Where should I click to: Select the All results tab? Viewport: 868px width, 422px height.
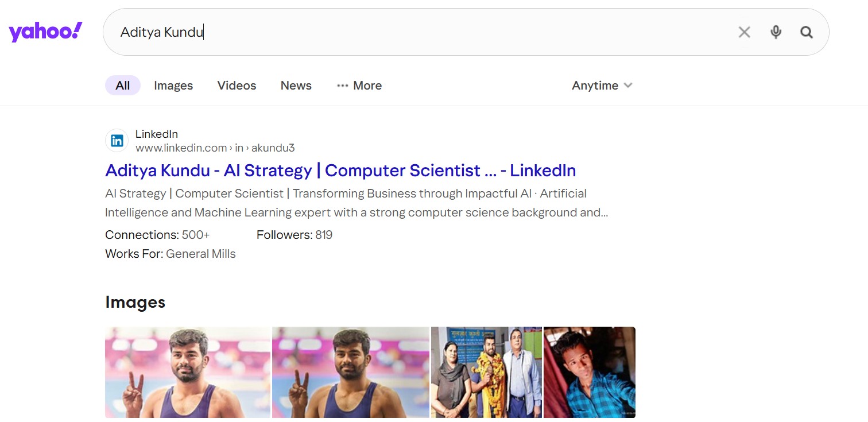click(x=122, y=86)
